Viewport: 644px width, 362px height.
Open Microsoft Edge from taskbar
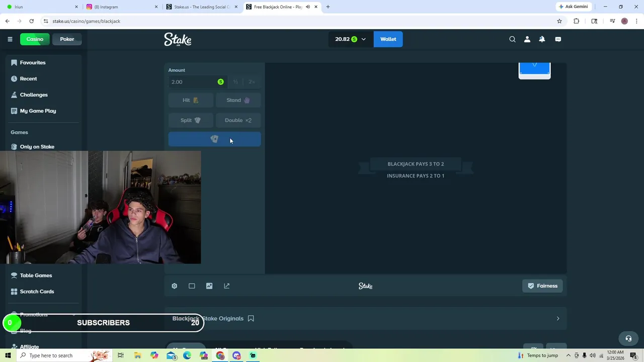coord(187,355)
